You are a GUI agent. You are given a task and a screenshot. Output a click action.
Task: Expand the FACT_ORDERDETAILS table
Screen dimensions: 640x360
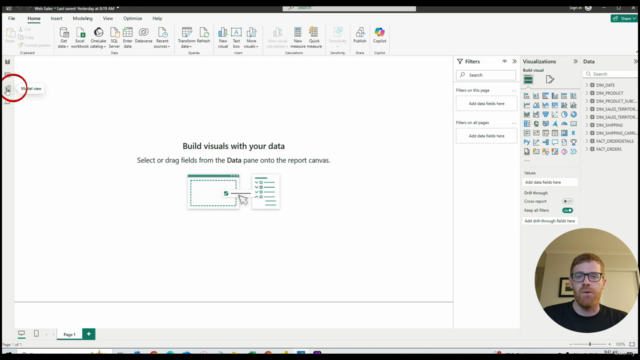pos(587,141)
